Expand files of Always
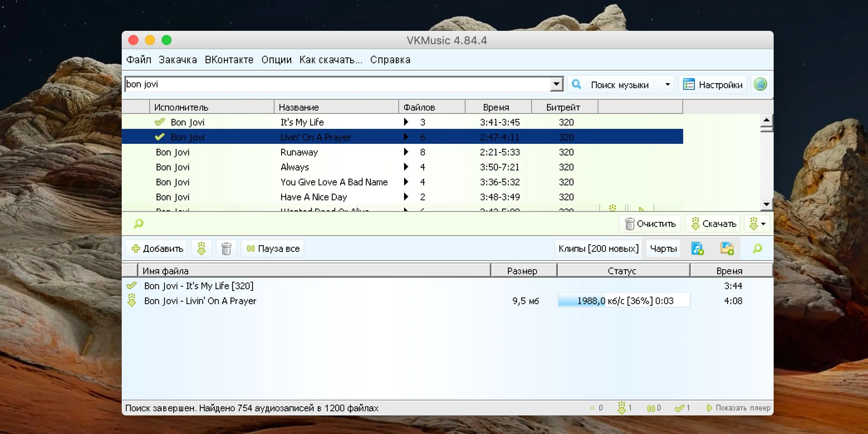868x434 pixels. tap(406, 167)
